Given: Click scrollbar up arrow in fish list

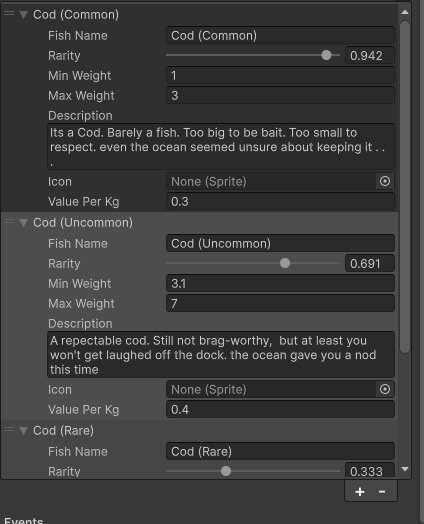Looking at the screenshot, I should coord(405,12).
